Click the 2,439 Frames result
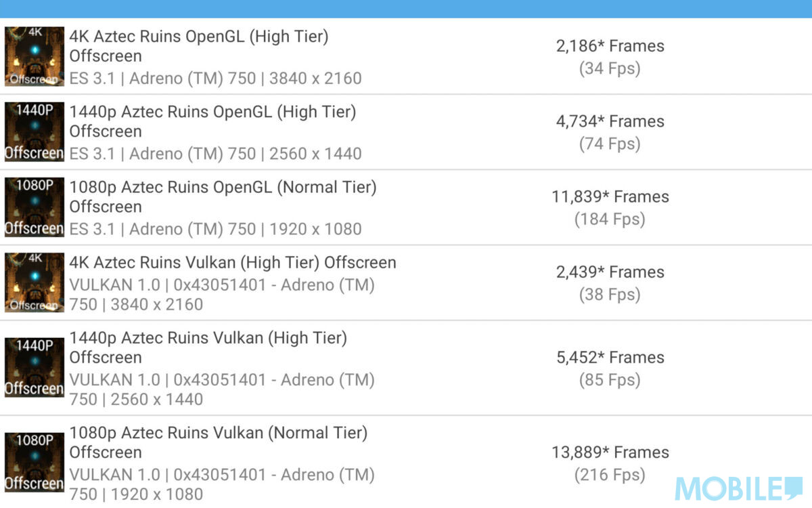The height and width of the screenshot is (508, 812). click(x=610, y=272)
